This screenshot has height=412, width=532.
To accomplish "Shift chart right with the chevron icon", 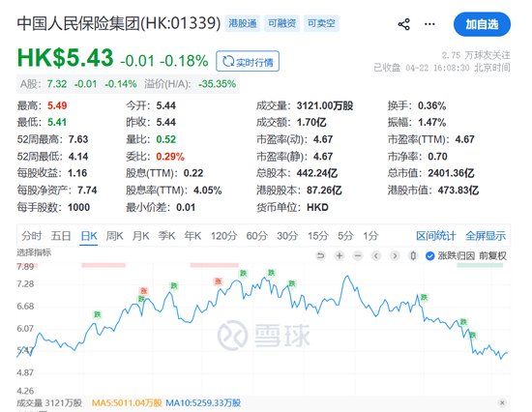I will 395,255.
